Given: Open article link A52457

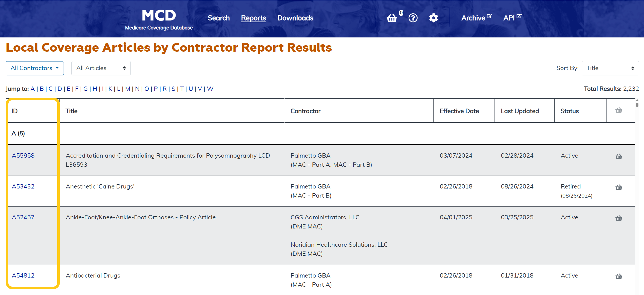Looking at the screenshot, I should 23,217.
